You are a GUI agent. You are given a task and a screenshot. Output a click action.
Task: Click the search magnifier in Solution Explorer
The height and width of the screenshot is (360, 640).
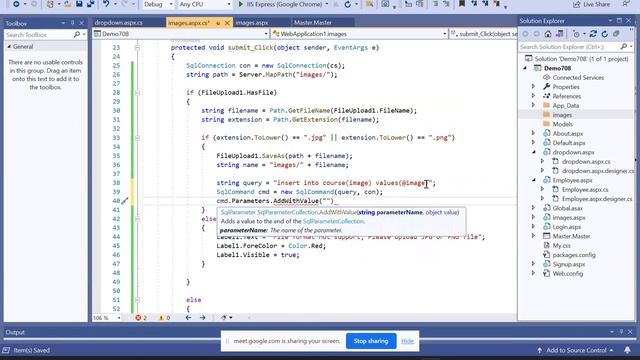coord(624,47)
